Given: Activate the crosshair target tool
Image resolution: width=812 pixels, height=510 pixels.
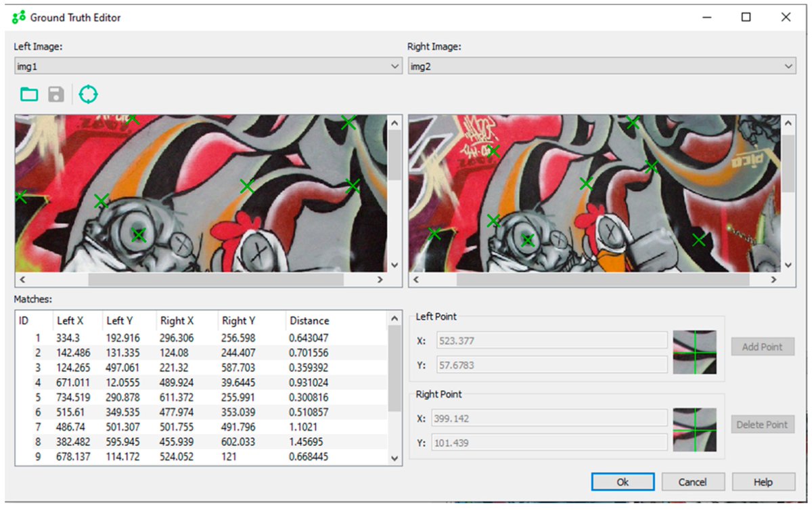Looking at the screenshot, I should (88, 94).
